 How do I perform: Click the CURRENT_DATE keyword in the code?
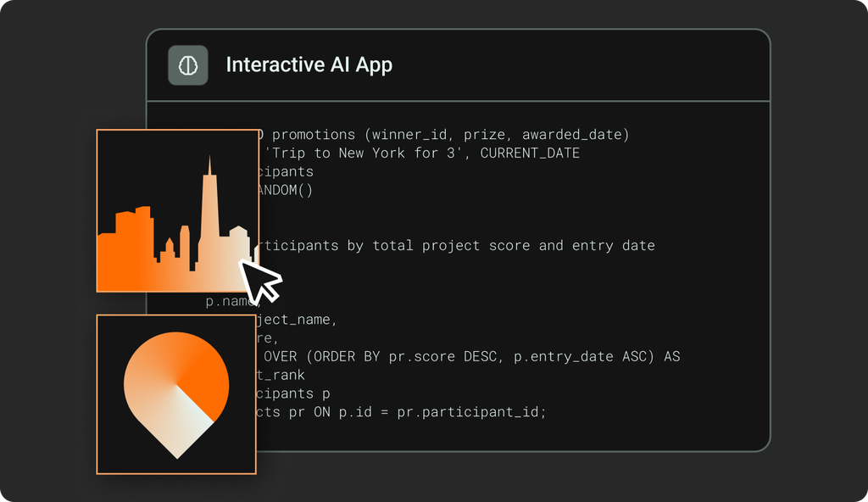coord(530,153)
